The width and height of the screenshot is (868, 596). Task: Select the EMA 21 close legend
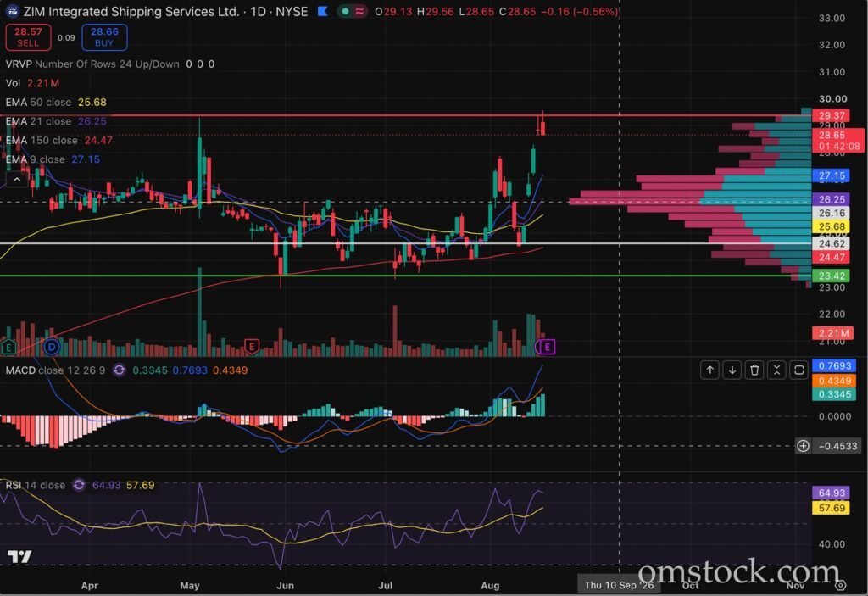(x=56, y=121)
